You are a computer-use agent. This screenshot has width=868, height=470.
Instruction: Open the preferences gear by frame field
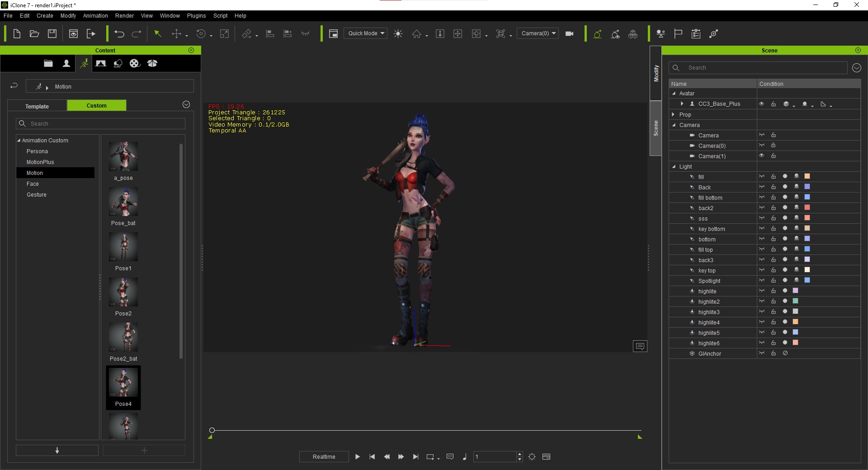(x=532, y=456)
